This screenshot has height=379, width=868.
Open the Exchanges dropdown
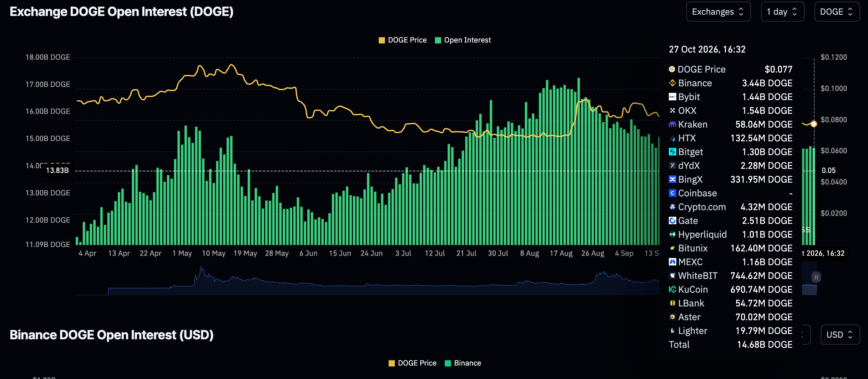[718, 12]
